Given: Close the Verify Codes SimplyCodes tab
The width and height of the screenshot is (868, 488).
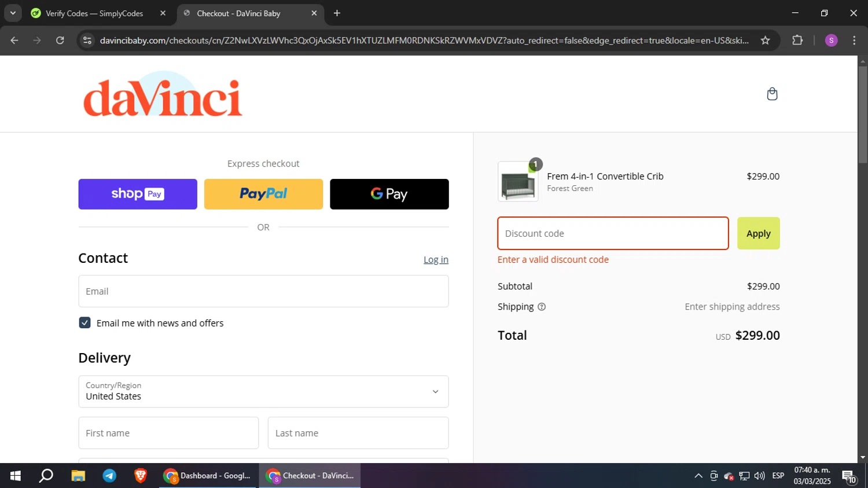Looking at the screenshot, I should tap(163, 13).
